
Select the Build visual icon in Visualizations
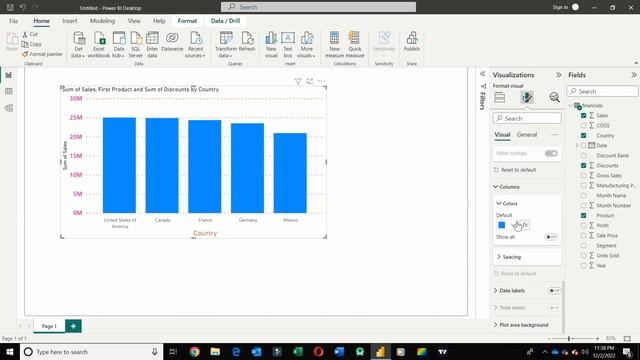click(500, 97)
